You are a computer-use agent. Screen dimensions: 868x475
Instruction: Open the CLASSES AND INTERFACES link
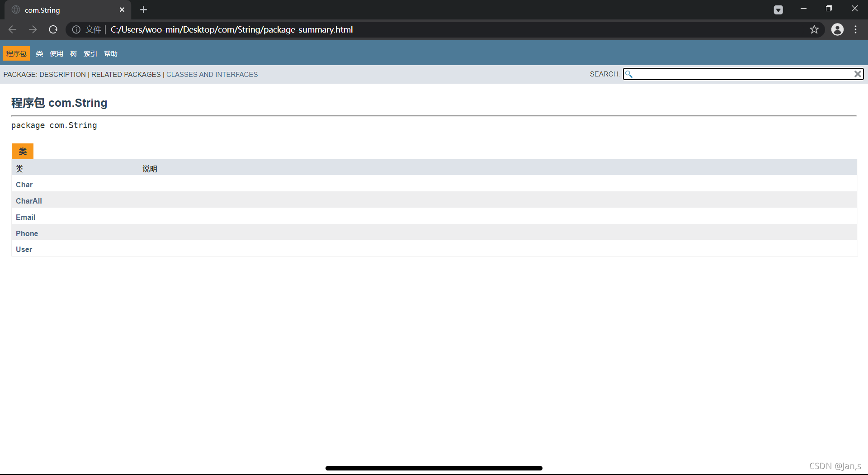212,74
